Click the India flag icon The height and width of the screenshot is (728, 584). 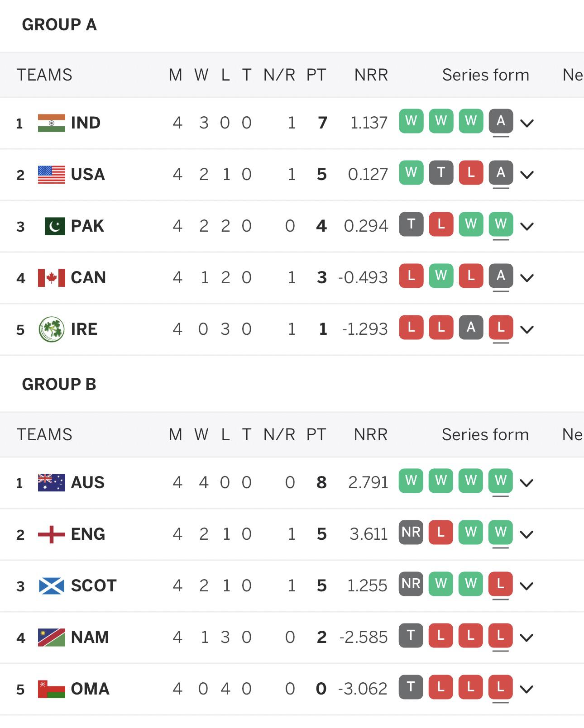click(52, 123)
